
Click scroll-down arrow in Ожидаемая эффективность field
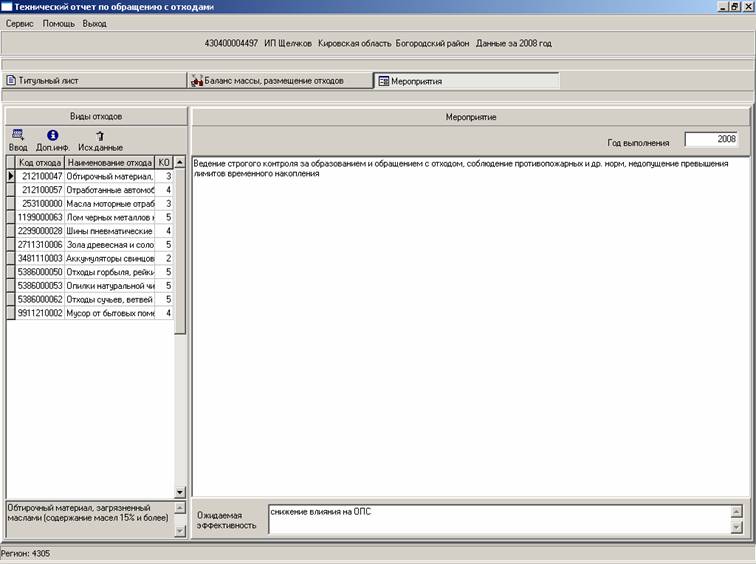738,527
